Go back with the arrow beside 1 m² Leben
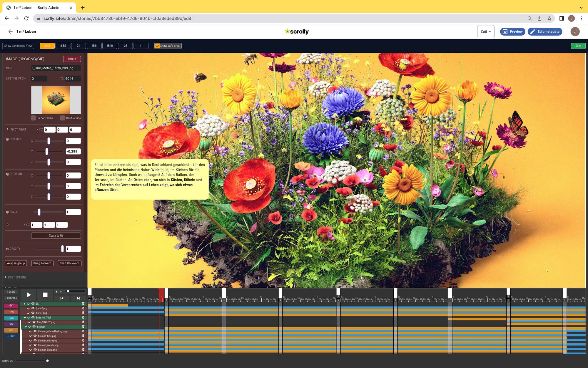Screen dimensions: 588x368 (x=11, y=32)
